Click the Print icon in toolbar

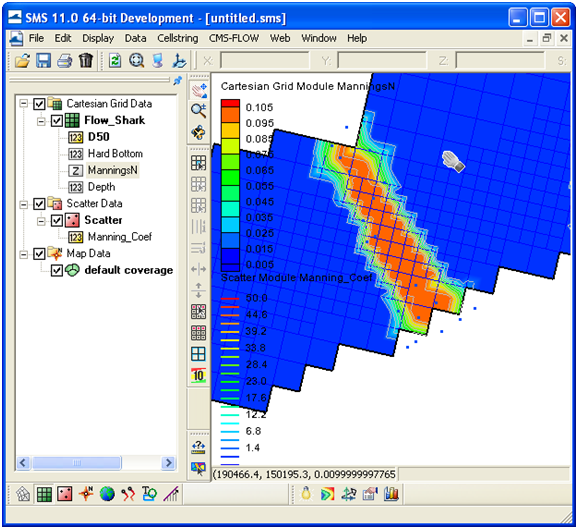(x=65, y=60)
